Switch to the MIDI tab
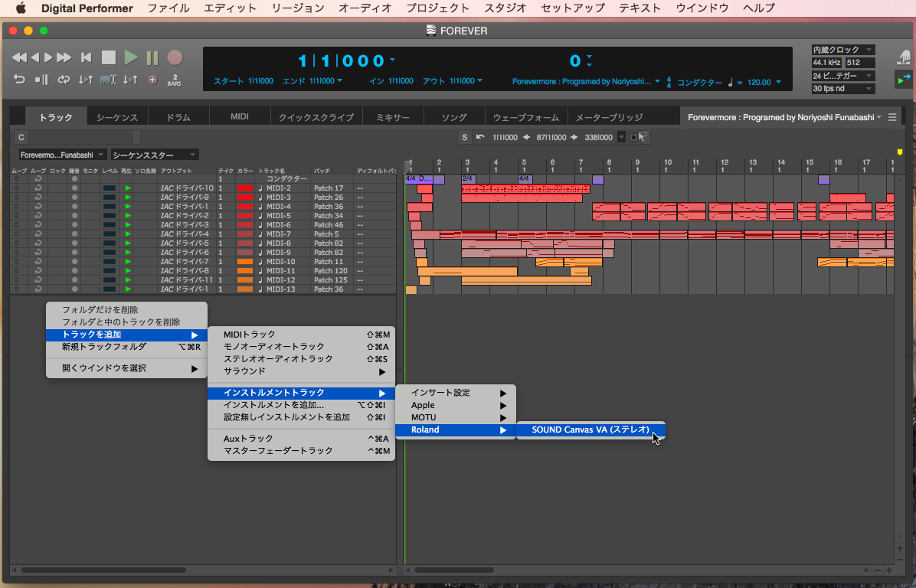Image resolution: width=916 pixels, height=588 pixels. (x=240, y=117)
